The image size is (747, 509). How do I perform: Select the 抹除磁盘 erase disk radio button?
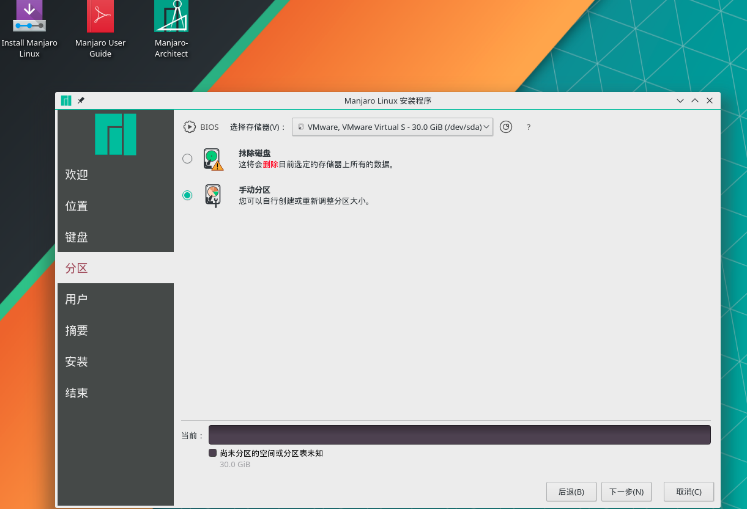(187, 159)
